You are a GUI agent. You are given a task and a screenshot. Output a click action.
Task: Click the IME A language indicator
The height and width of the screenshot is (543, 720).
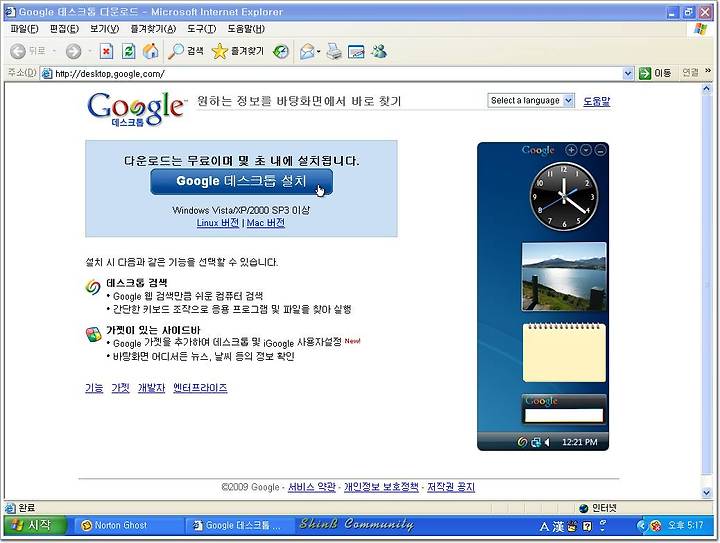[544, 526]
